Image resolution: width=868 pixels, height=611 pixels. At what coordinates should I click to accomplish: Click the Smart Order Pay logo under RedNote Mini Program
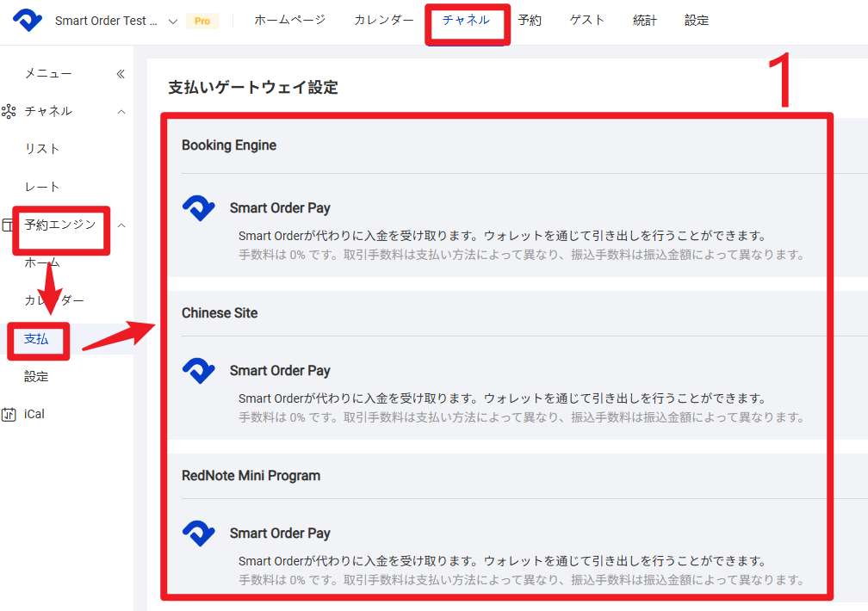[199, 534]
